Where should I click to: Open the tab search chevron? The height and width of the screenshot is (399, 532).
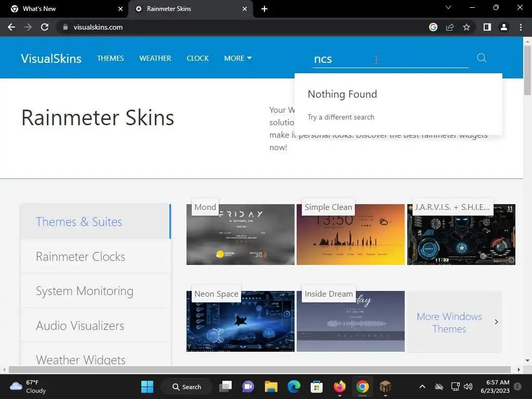[448, 7]
